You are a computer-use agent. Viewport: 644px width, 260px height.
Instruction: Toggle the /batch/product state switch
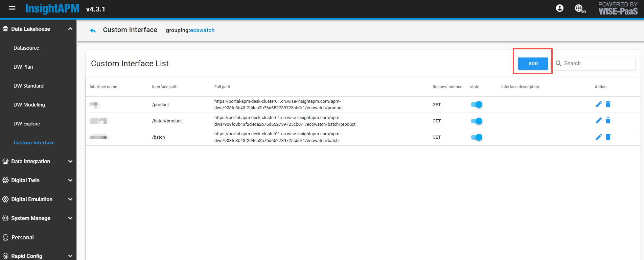[477, 121]
